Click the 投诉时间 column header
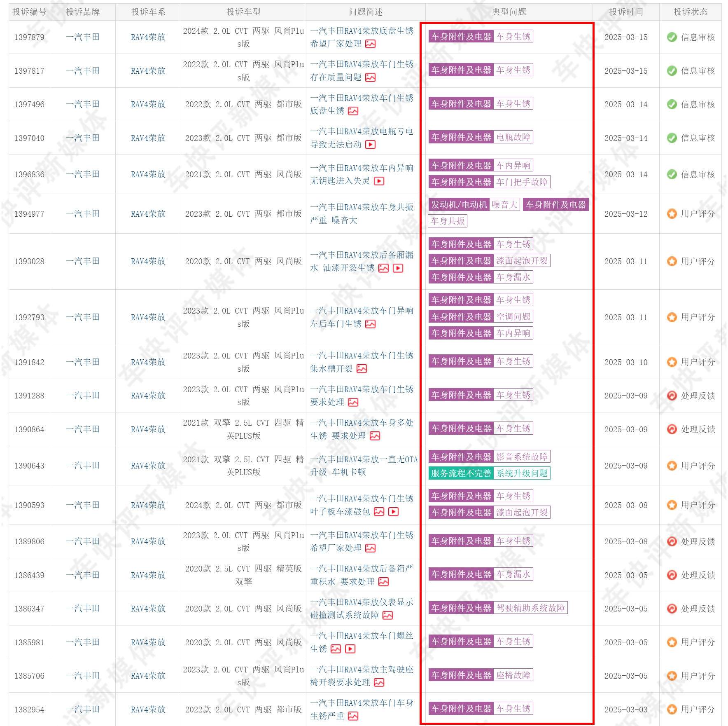The width and height of the screenshot is (728, 726). (626, 12)
